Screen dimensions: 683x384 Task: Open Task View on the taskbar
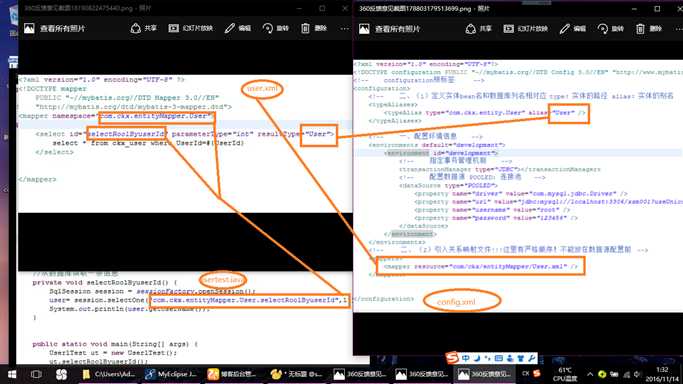tap(36, 374)
